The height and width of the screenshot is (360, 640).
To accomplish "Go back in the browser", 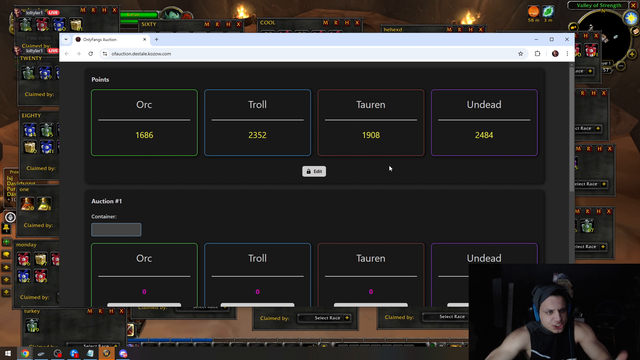I will [x=67, y=54].
